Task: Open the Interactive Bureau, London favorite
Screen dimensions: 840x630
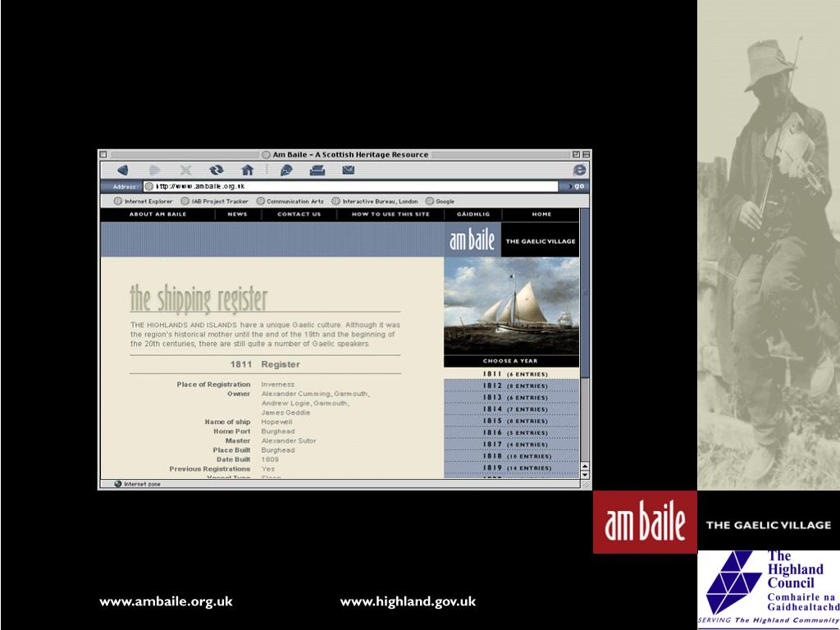Action: [x=374, y=202]
